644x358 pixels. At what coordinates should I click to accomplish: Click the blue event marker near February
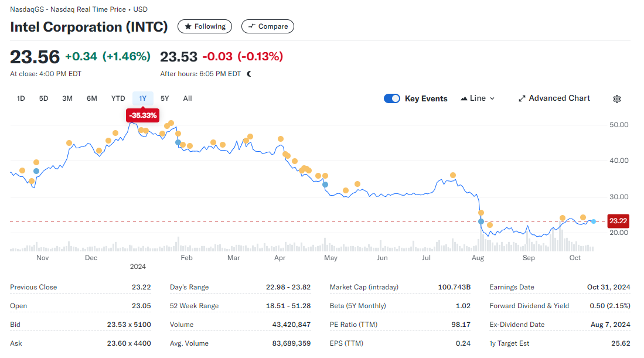click(x=178, y=142)
